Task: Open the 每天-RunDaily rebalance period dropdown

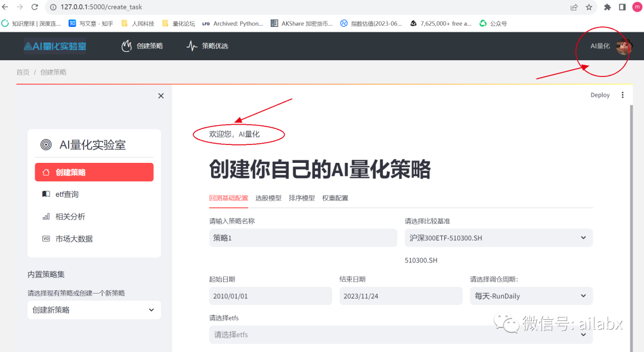Action: 531,296
